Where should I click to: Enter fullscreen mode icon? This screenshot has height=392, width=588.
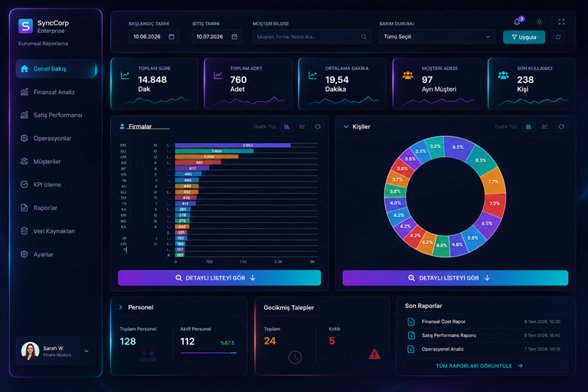[x=561, y=21]
